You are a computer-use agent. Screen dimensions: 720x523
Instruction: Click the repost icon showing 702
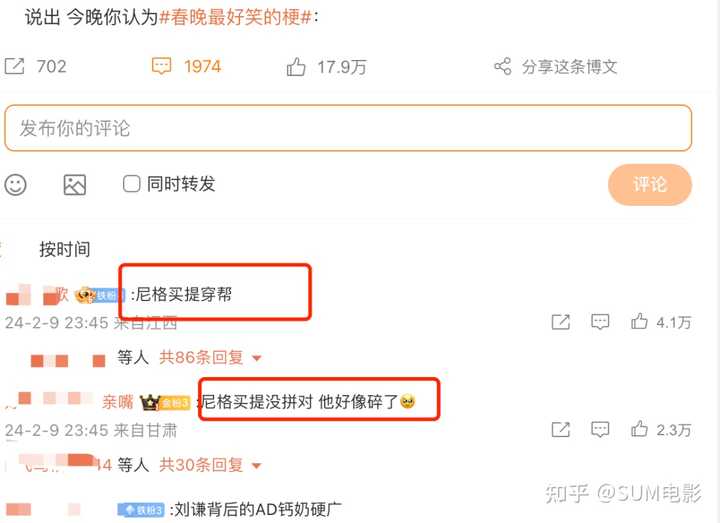point(14,66)
